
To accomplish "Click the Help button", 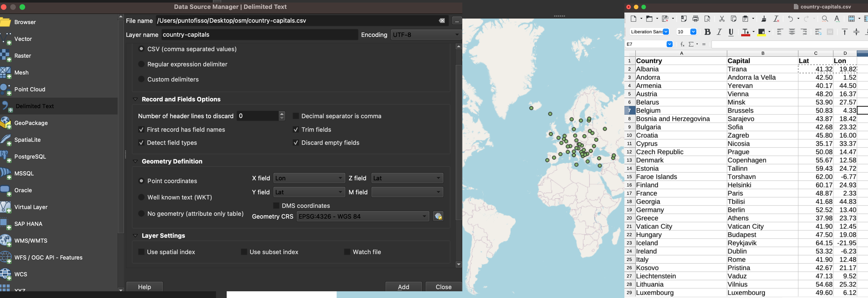I will pos(145,286).
